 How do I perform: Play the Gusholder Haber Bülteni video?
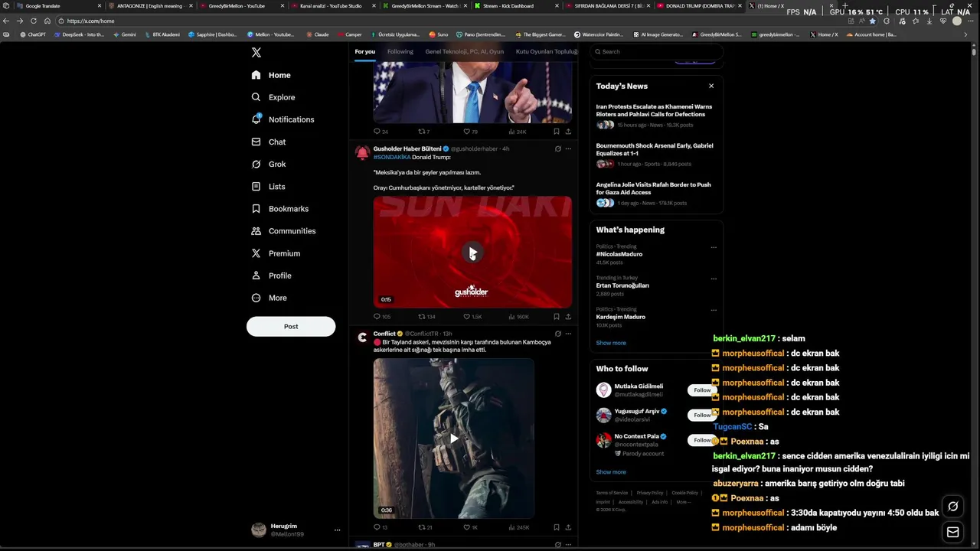click(x=472, y=253)
